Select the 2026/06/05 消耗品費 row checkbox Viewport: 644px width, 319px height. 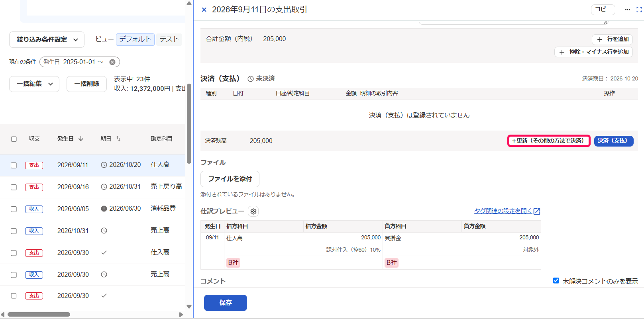point(14,209)
